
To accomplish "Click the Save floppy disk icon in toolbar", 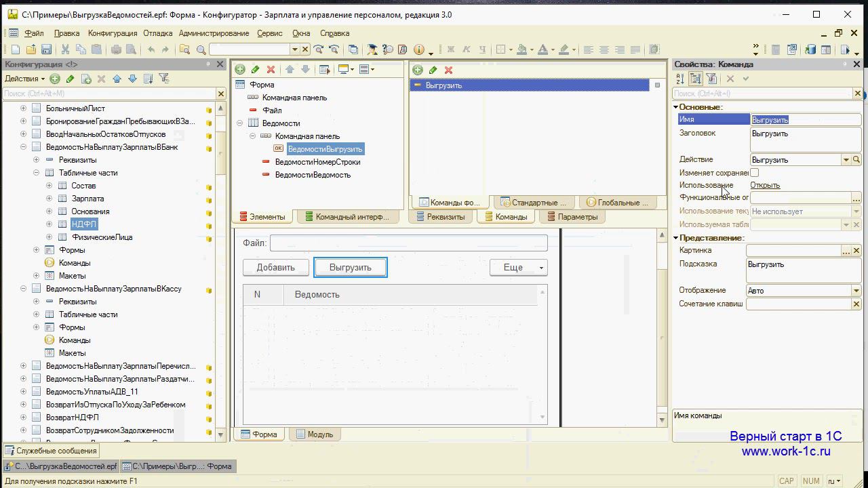I will [x=46, y=49].
